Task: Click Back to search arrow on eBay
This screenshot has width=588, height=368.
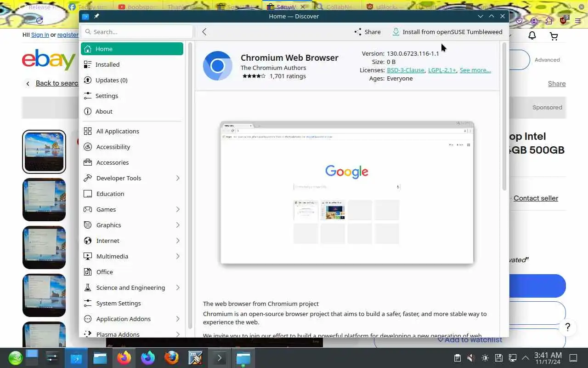Action: (x=28, y=83)
